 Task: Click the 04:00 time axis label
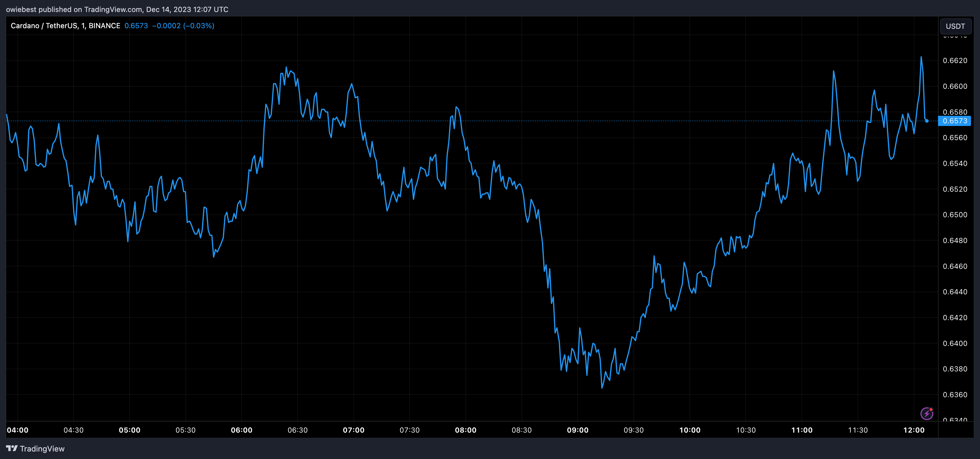17,430
